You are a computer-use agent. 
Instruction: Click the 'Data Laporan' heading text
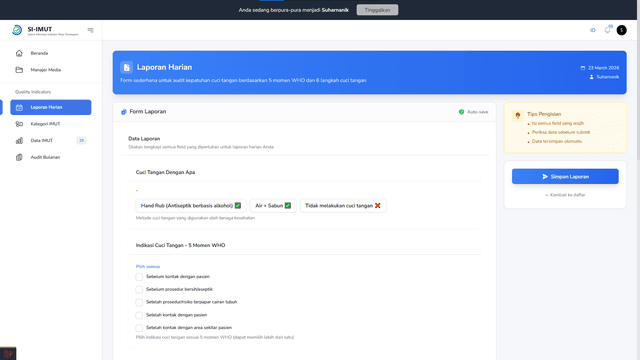pyautogui.click(x=144, y=139)
